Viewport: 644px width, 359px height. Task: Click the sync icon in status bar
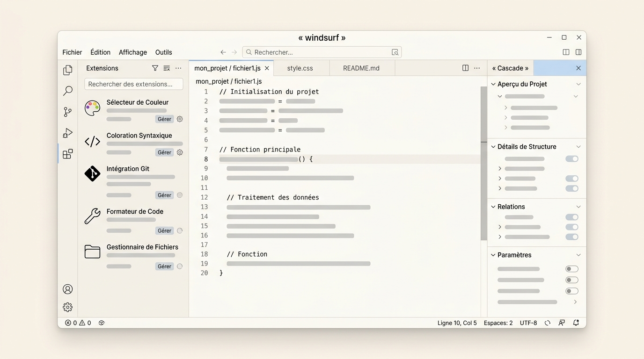click(548, 323)
